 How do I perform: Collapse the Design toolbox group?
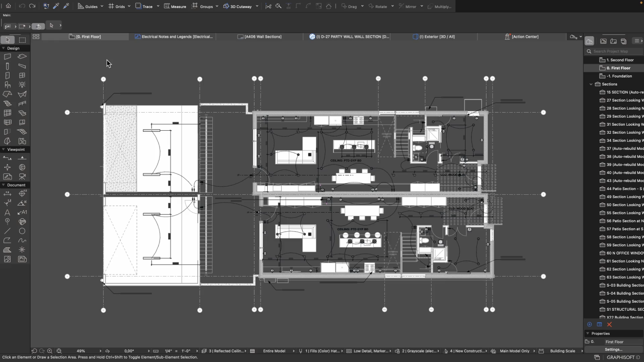(x=3, y=48)
